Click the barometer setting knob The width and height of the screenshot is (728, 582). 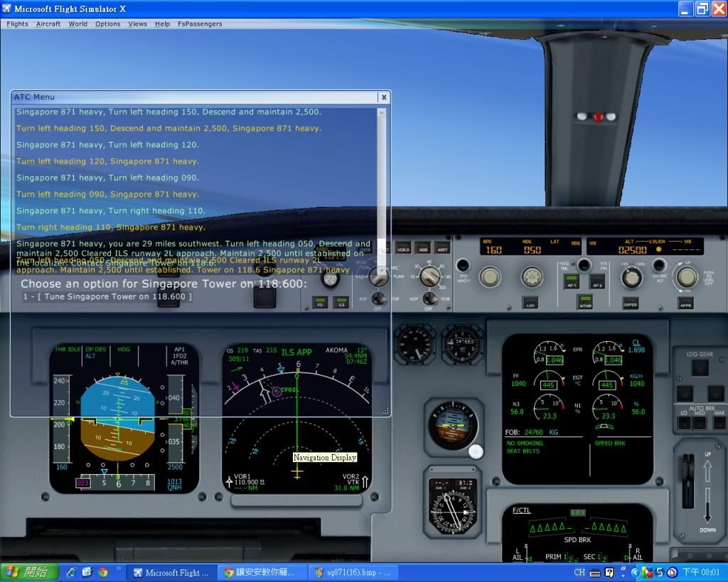tap(330, 278)
